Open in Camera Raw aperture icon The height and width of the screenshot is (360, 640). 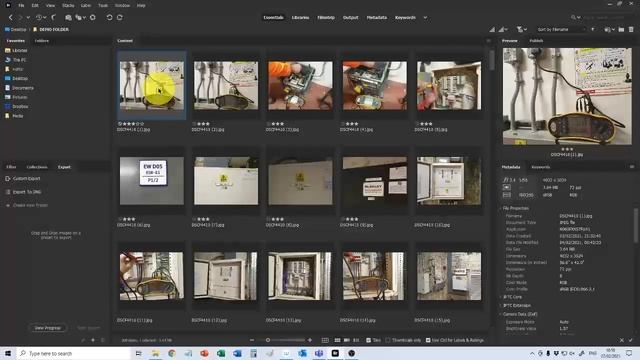[93, 18]
